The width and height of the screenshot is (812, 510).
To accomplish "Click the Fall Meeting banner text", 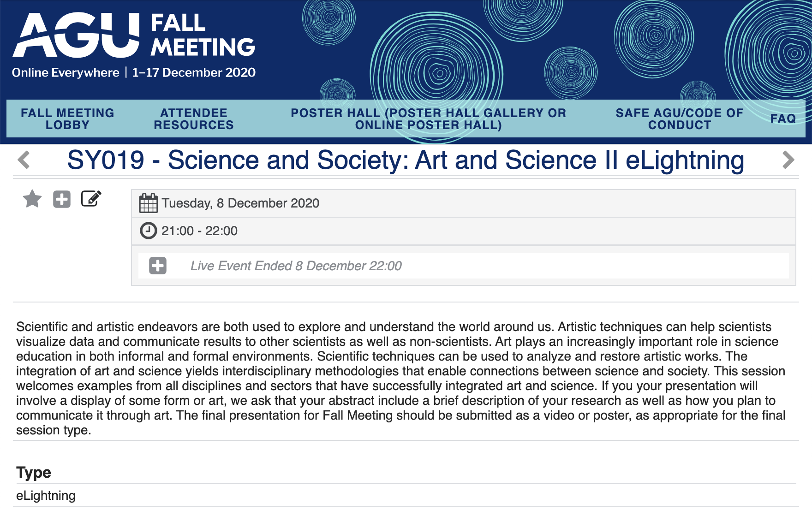I will click(x=203, y=35).
